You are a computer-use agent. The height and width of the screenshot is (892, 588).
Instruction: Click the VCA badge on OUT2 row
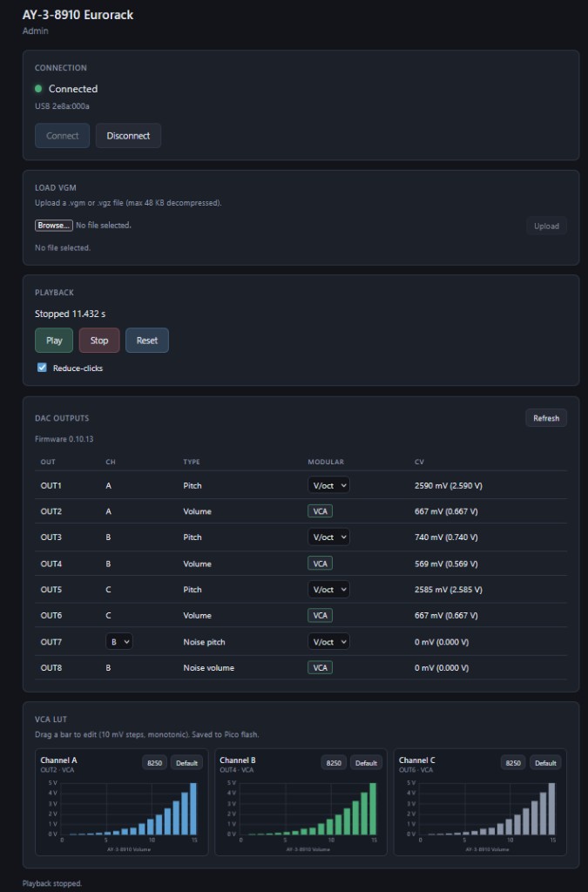coord(321,510)
